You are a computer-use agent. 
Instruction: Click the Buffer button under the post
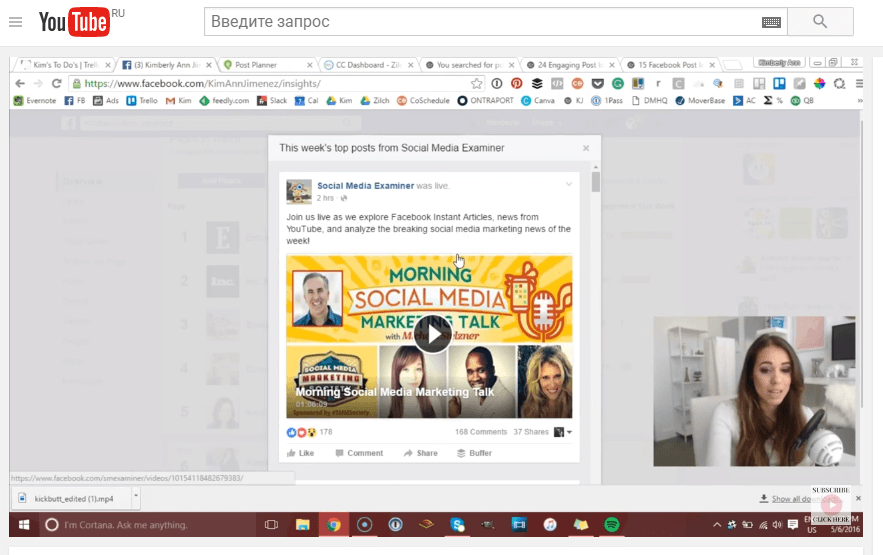474,453
